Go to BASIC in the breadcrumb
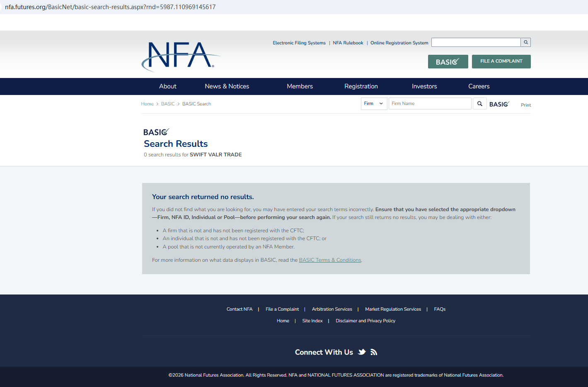 pyautogui.click(x=168, y=104)
